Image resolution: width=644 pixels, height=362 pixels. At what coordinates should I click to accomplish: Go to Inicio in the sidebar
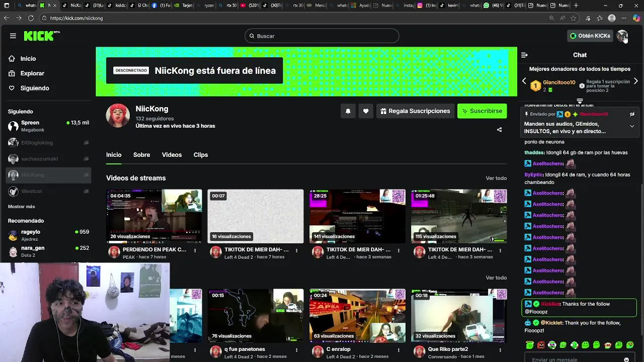click(28, 59)
